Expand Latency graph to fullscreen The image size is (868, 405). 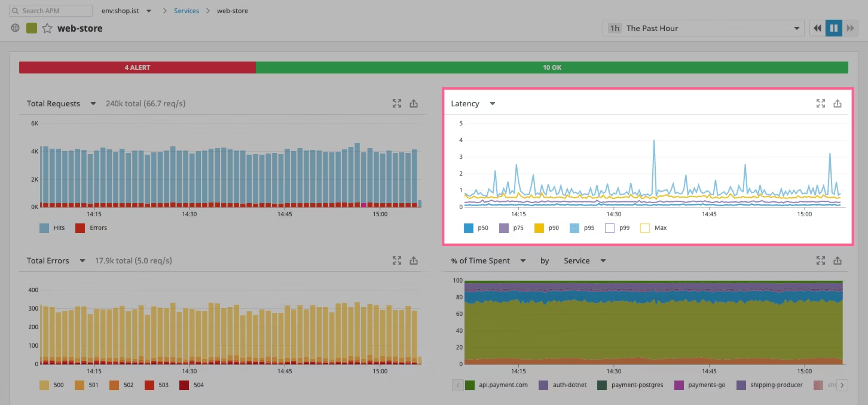(x=821, y=103)
